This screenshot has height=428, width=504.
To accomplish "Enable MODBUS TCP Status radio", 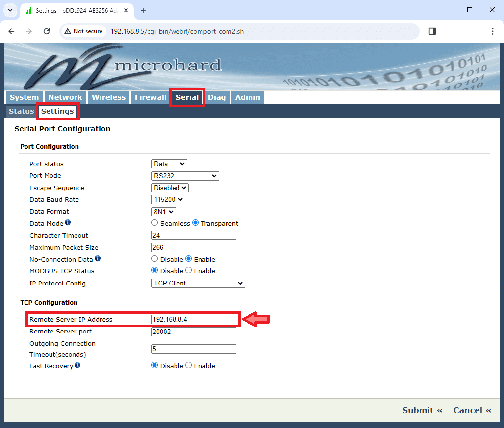I will [189, 271].
